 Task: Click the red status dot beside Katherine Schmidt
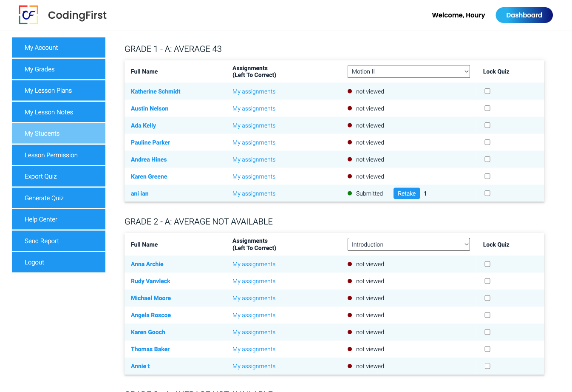pyautogui.click(x=350, y=91)
